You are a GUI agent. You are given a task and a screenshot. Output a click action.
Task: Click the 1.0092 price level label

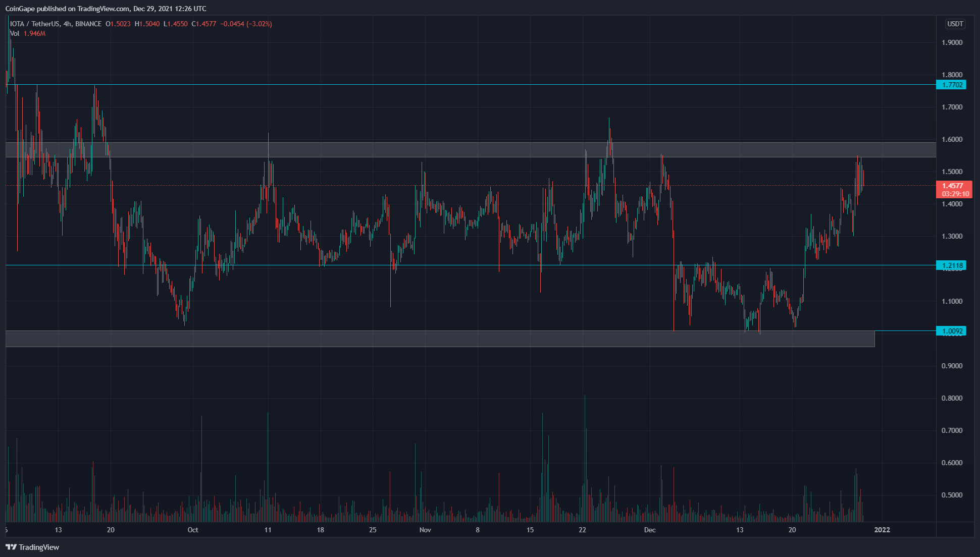(x=951, y=331)
